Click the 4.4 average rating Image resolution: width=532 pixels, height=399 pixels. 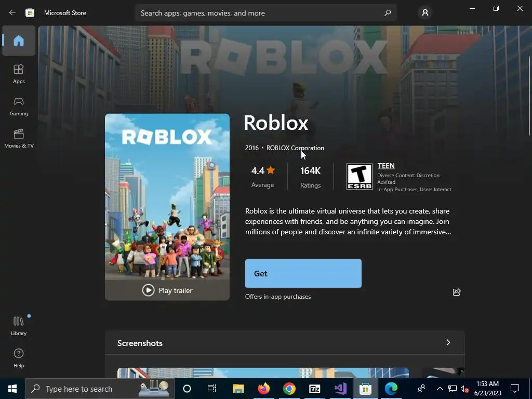[x=262, y=177]
